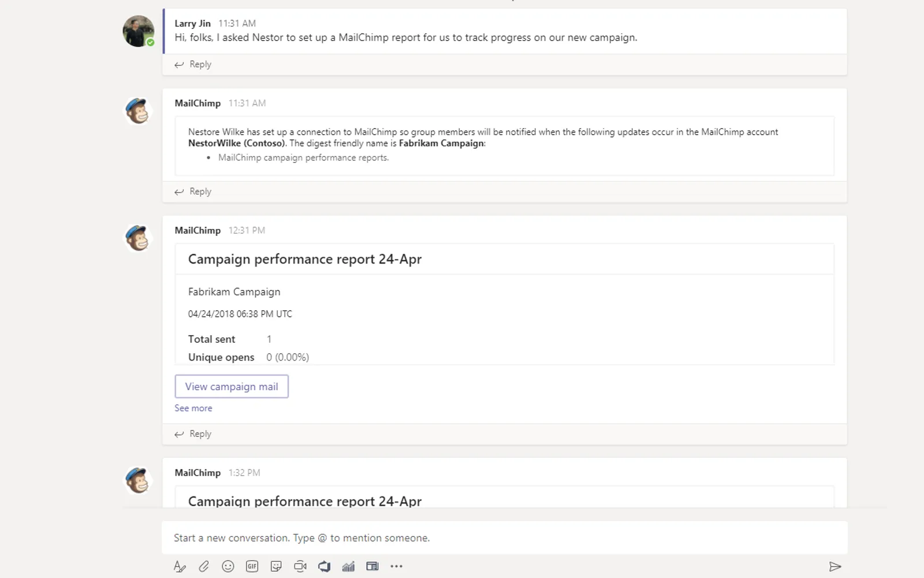The width and height of the screenshot is (924, 578).
Task: Click MailChimp avatar on the 12:31 PM message
Action: 138,238
